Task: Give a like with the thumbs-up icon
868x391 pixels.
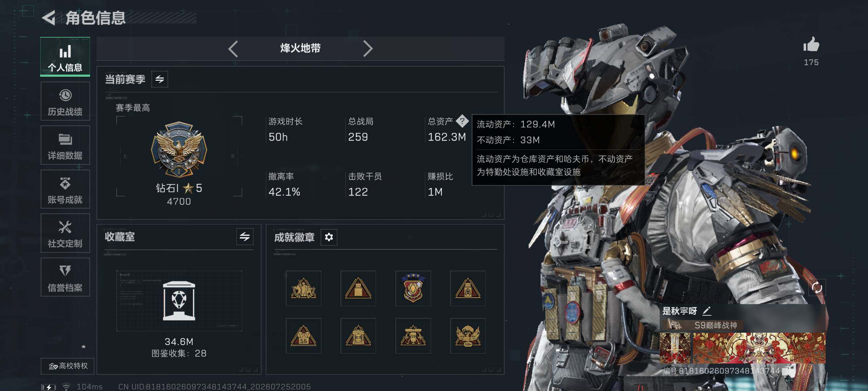Action: pos(811,45)
